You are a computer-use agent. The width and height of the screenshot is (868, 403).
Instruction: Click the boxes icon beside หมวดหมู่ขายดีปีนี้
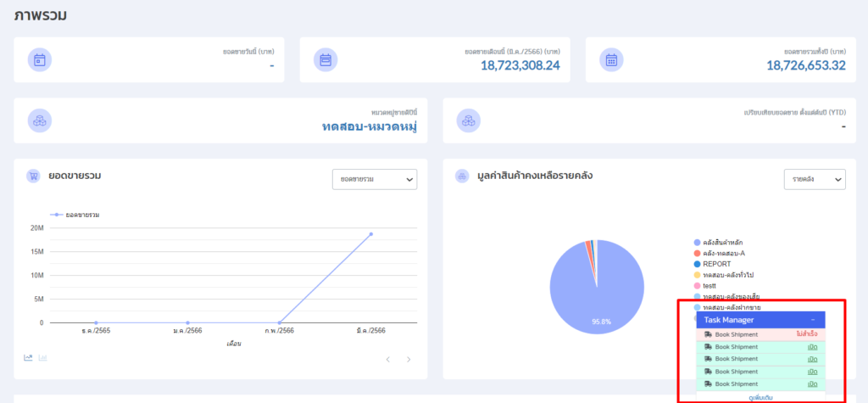coord(40,120)
